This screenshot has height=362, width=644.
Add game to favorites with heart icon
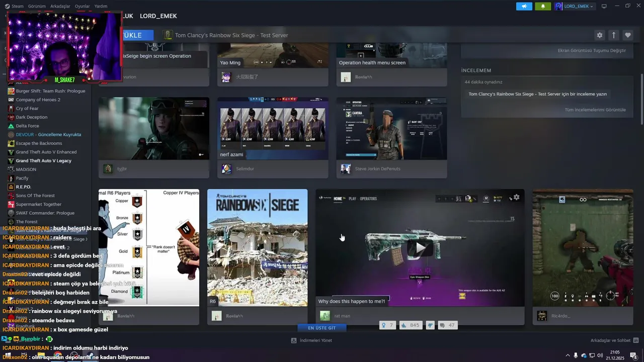click(627, 35)
